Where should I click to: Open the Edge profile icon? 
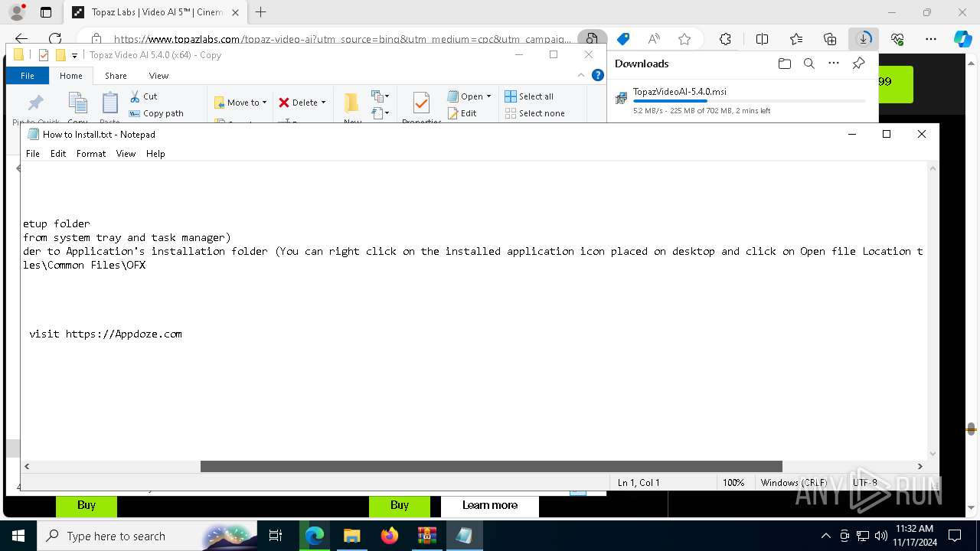click(x=17, y=12)
